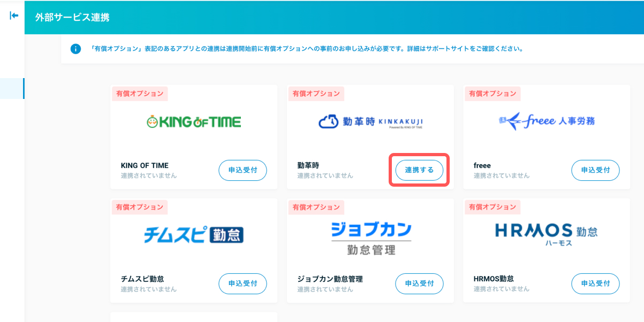Image resolution: width=644 pixels, height=322 pixels.
Task: Click the 有償オプション badge on 勤革時 card
Action: [x=316, y=94]
